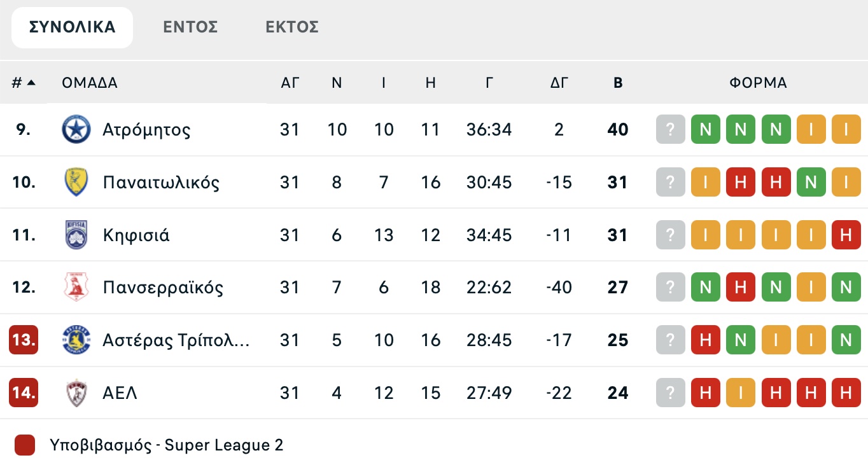Screen dimensions: 868x467
Task: Open the ΣΥΝΟΛΙΚΑ standings tab
Action: click(73, 27)
